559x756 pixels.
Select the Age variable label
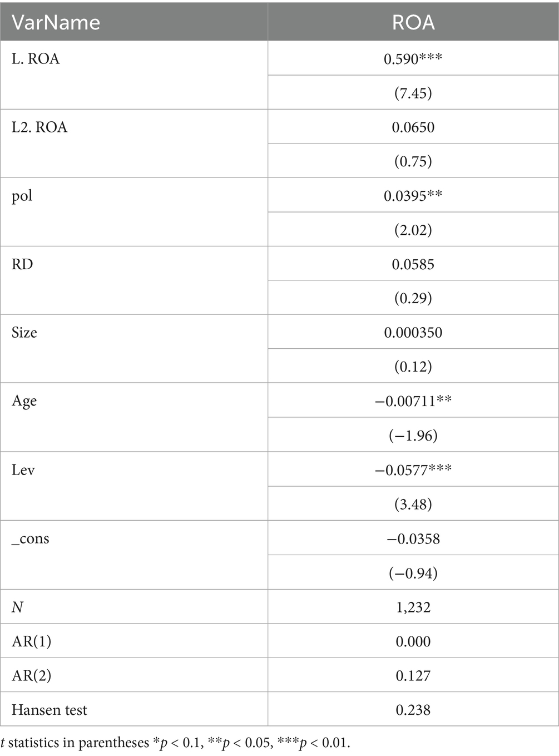[x=24, y=401]
